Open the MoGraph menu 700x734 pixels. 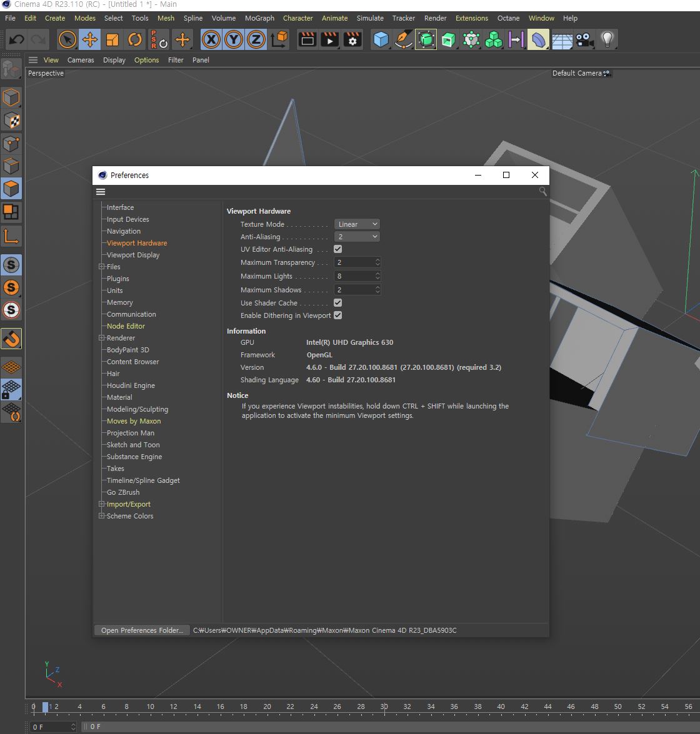point(259,18)
